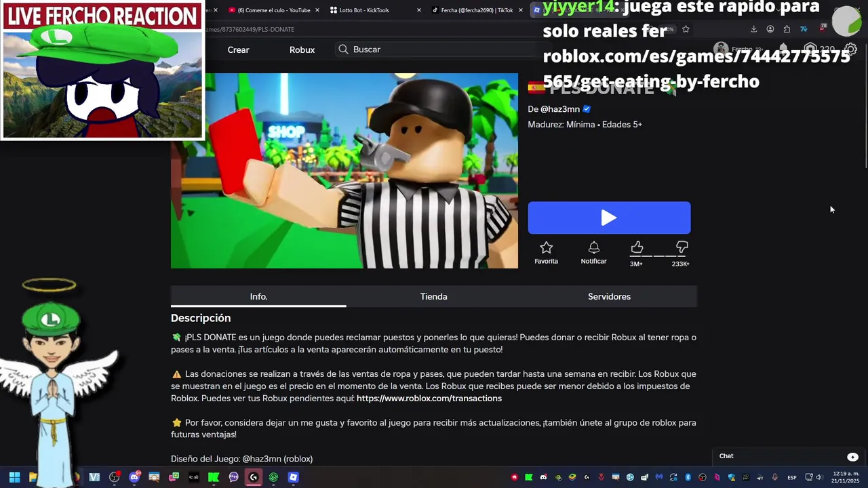Open Discord from the taskbar

point(134,477)
